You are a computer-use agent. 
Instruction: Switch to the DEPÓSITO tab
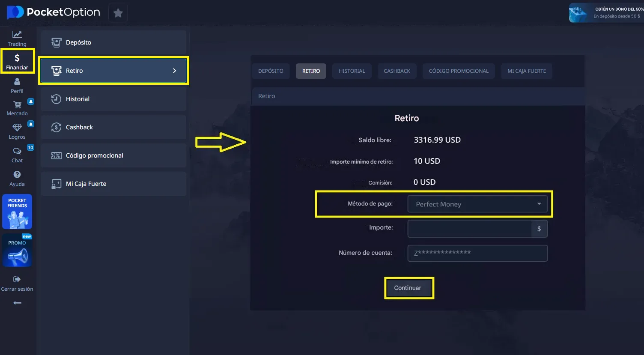[x=271, y=71]
